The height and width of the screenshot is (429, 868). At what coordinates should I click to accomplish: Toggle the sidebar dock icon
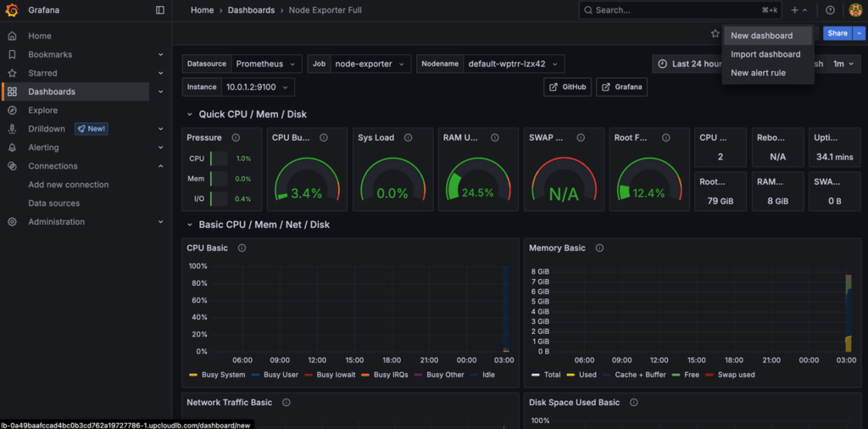click(x=160, y=10)
